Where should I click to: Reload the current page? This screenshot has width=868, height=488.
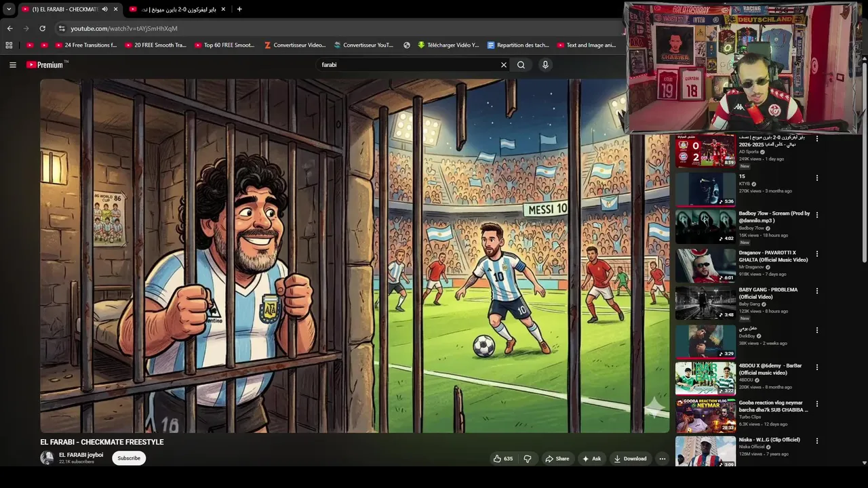tap(42, 28)
